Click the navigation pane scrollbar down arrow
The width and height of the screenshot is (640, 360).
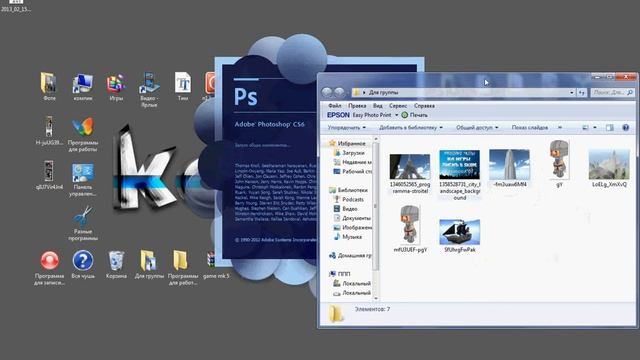click(x=376, y=299)
